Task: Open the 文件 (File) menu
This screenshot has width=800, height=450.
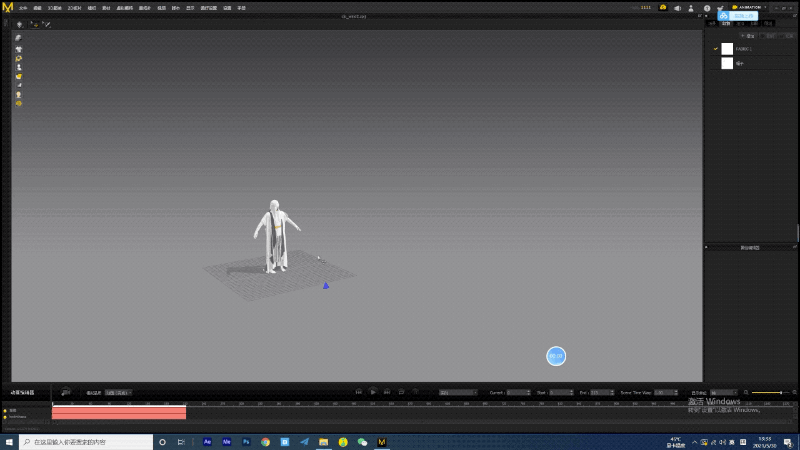Action: (x=23, y=8)
